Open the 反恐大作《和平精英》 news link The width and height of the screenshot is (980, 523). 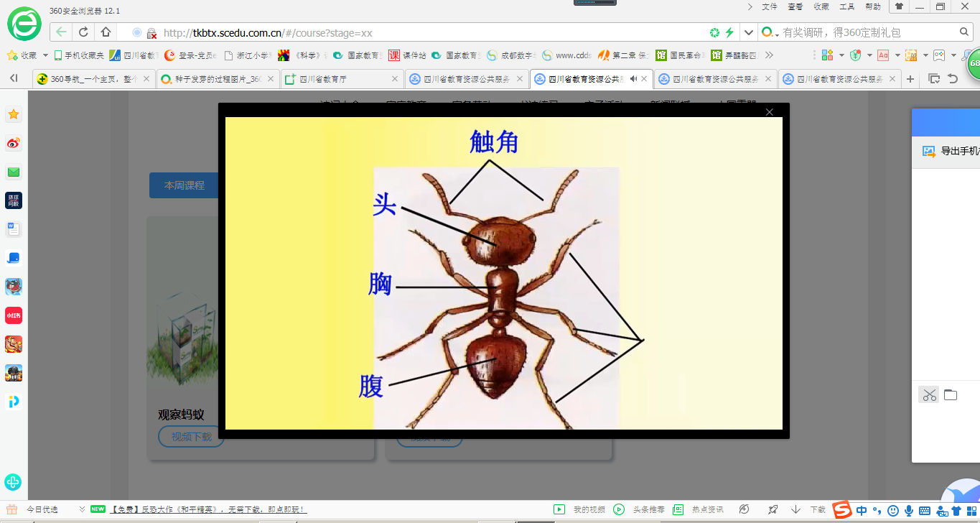[x=208, y=509]
